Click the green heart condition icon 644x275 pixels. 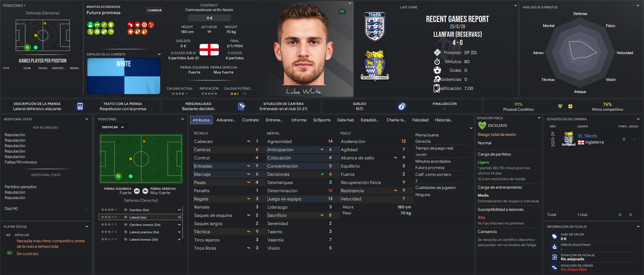coord(560,106)
